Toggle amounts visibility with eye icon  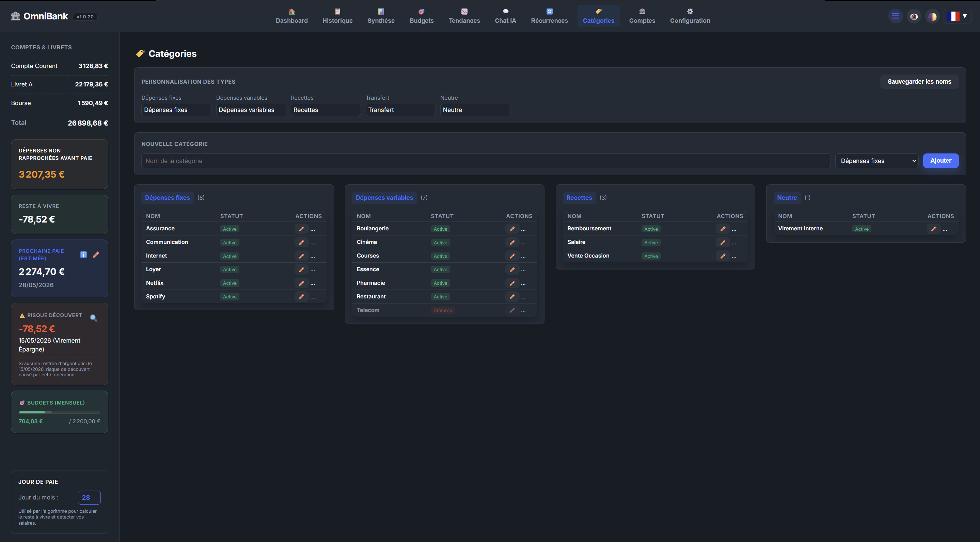(914, 16)
